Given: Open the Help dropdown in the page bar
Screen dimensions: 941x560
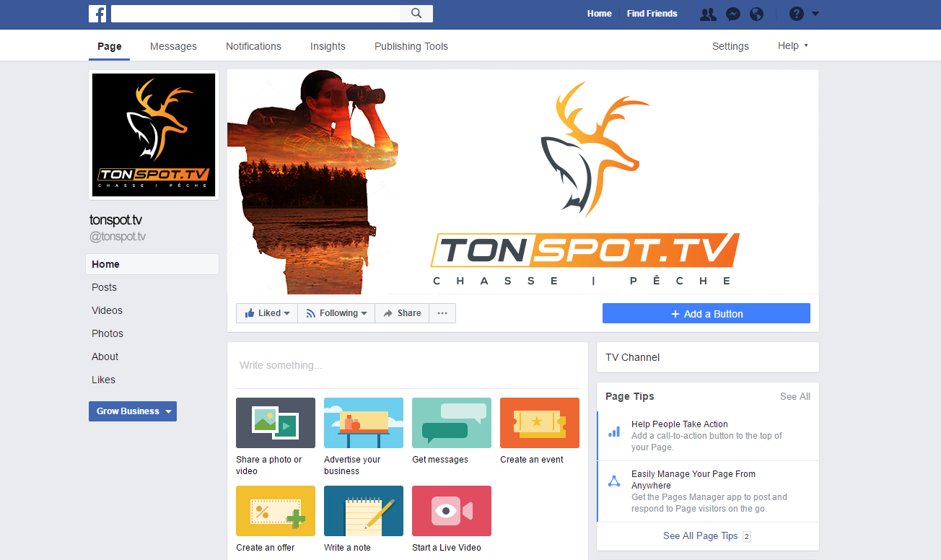Looking at the screenshot, I should click(x=792, y=45).
